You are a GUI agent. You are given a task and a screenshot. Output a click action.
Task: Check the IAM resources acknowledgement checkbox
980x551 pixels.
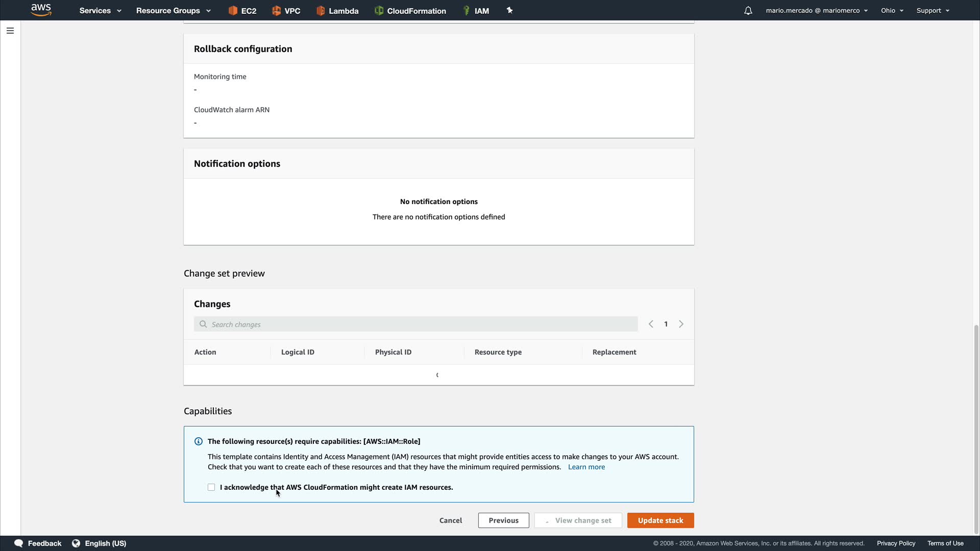coord(211,487)
